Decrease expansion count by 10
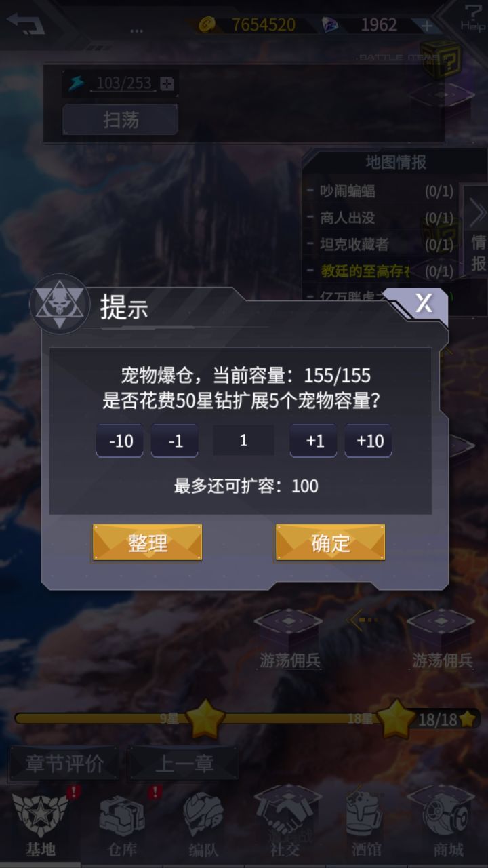The image size is (488, 868). 120,441
